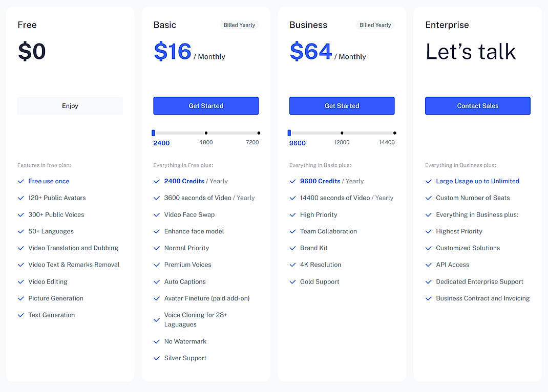The width and height of the screenshot is (548, 392).
Task: Select the Free plan heading
Action: 27,25
